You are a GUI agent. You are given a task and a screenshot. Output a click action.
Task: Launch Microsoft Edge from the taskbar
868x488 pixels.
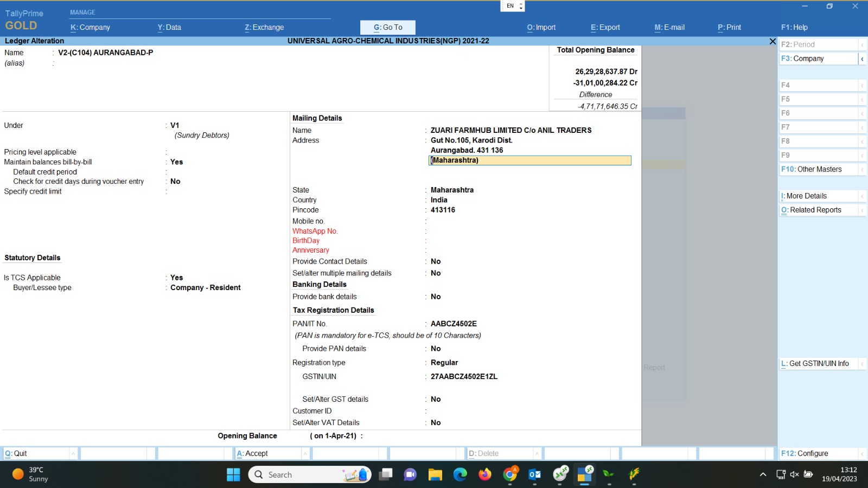click(460, 475)
